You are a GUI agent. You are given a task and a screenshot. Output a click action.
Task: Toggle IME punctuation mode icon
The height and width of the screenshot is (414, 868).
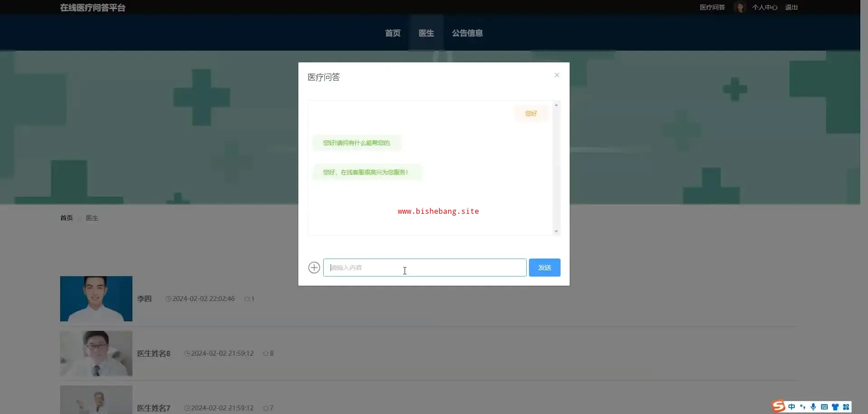pos(802,407)
